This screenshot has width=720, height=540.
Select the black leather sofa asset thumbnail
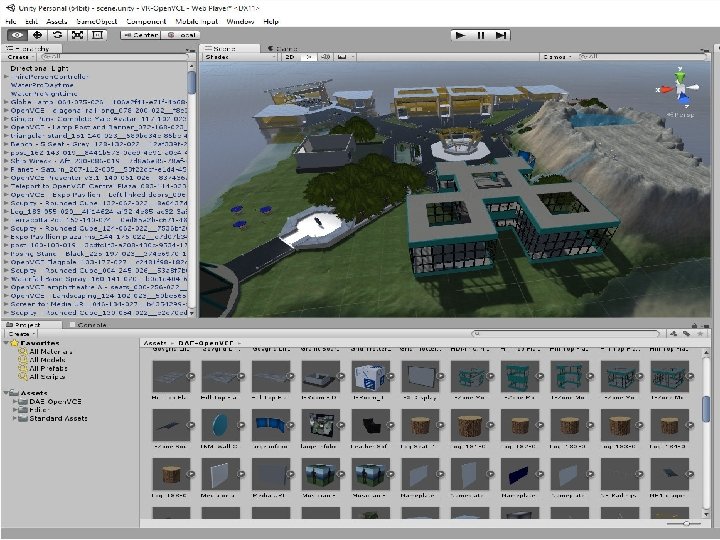tap(370, 425)
